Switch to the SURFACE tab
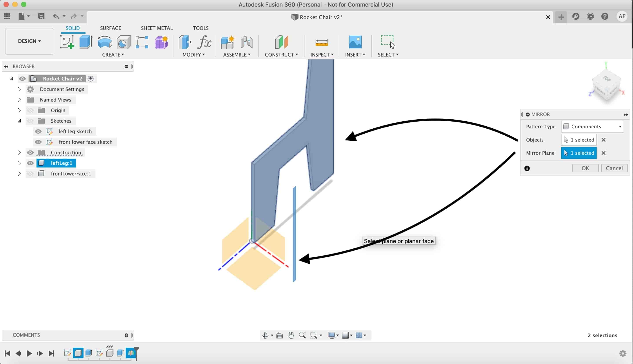The image size is (633, 364). point(111,28)
